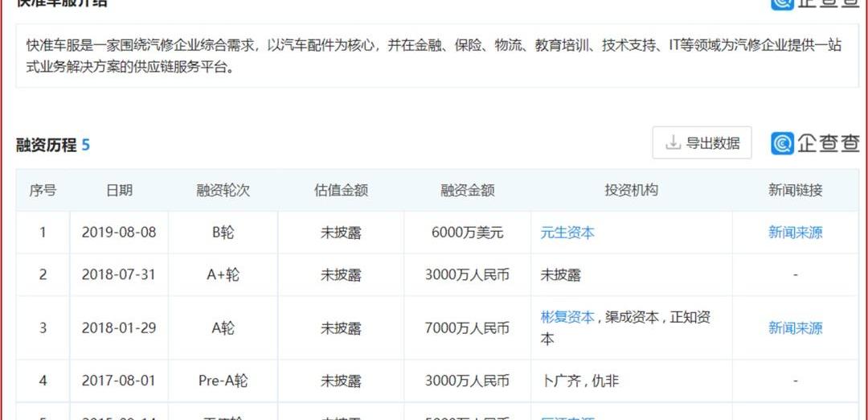Open 新闻来源 link in the A轮 row
The width and height of the screenshot is (868, 420).
click(x=795, y=328)
